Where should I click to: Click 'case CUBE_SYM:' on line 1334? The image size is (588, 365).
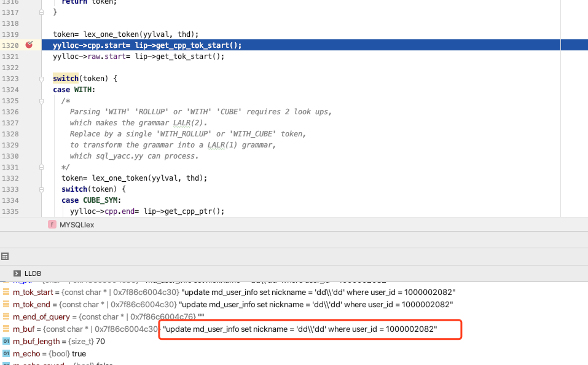[92, 200]
